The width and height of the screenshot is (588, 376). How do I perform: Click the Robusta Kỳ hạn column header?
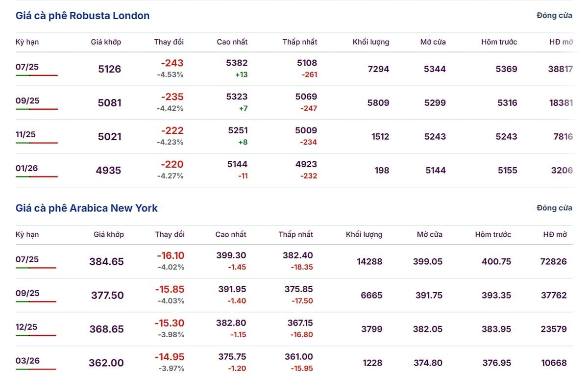27,42
